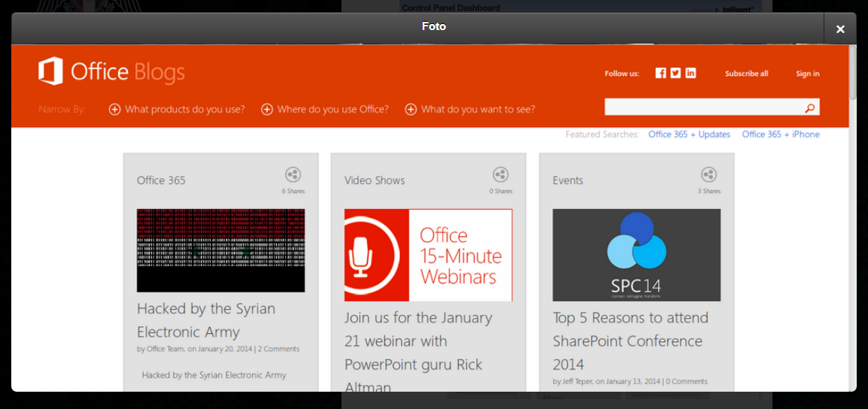Open the Facebook follow icon
Viewport: 868px width, 409px height.
[660, 73]
